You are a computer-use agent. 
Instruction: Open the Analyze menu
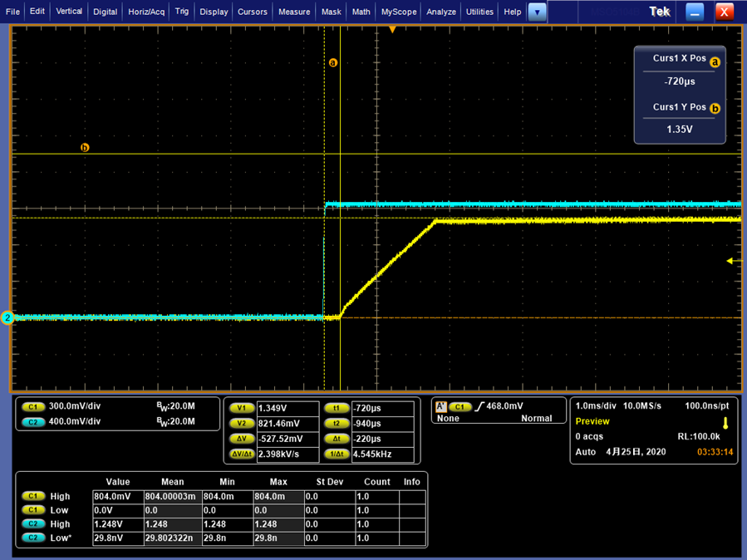tap(441, 12)
